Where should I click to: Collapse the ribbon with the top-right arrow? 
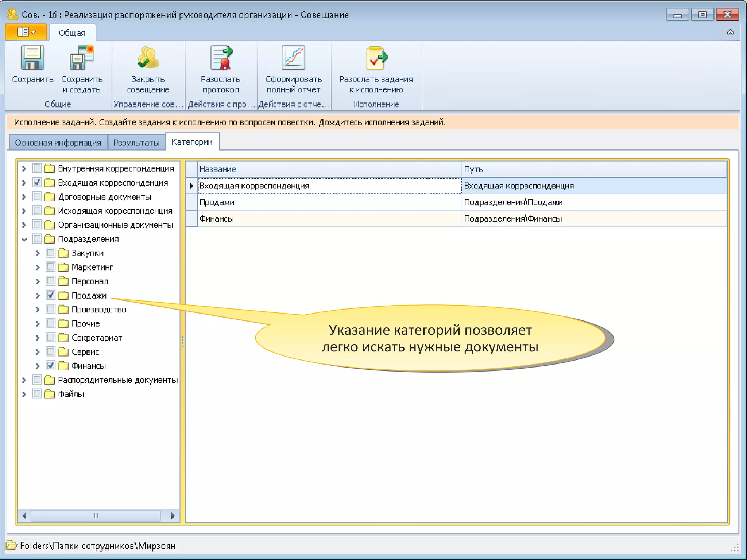[x=730, y=32]
